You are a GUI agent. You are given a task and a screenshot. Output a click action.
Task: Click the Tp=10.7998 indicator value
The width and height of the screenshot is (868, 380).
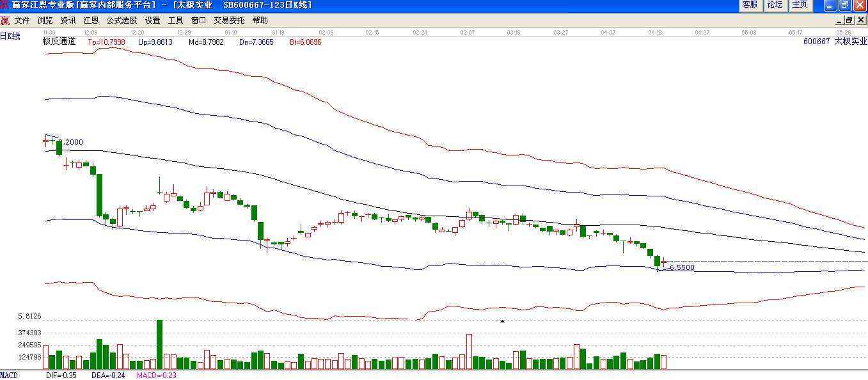107,42
